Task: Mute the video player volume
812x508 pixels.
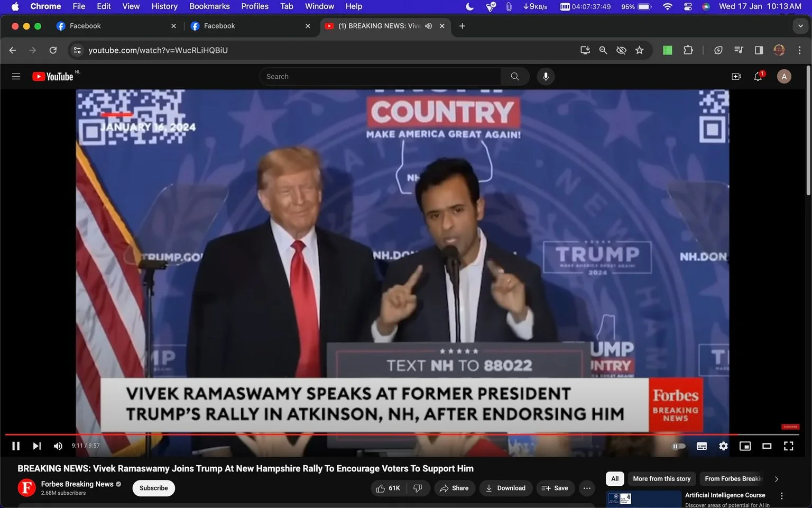Action: click(58, 446)
